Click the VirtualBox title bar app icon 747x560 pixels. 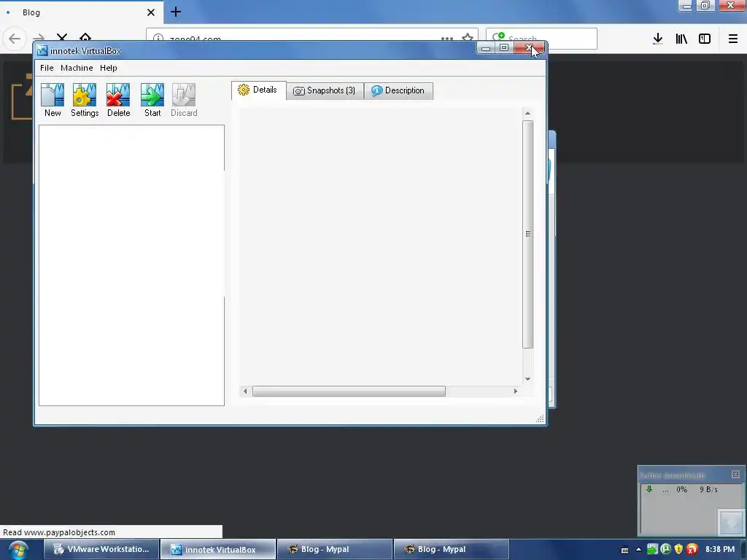click(x=42, y=50)
